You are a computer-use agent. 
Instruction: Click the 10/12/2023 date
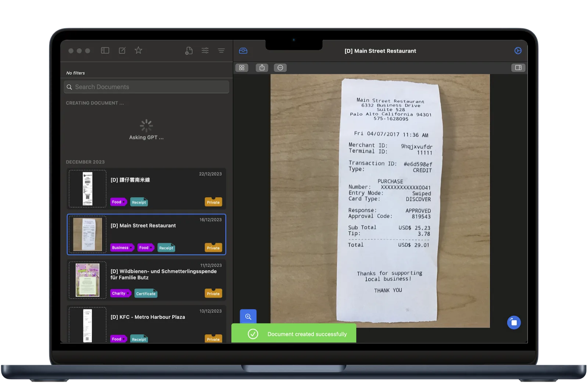point(211,311)
